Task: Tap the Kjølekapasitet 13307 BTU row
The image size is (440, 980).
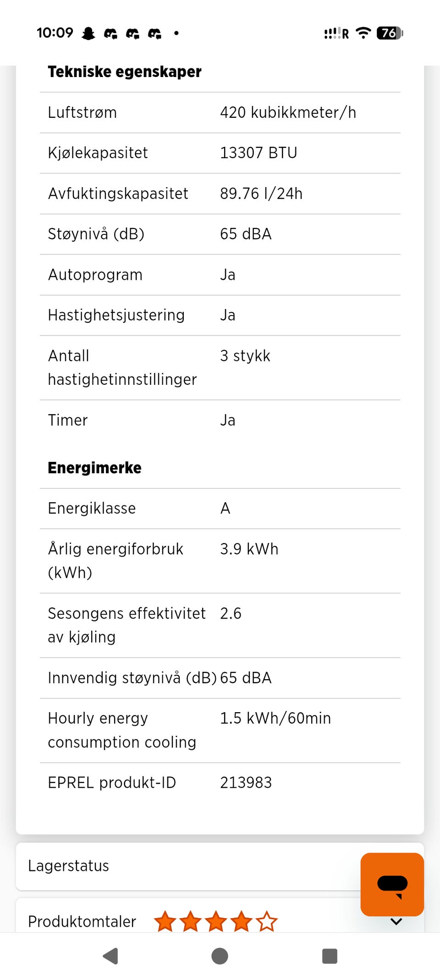Action: 220,153
